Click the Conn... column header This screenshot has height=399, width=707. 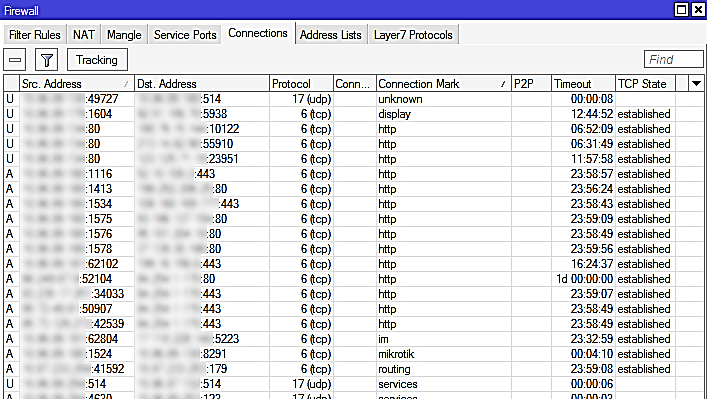coord(355,84)
